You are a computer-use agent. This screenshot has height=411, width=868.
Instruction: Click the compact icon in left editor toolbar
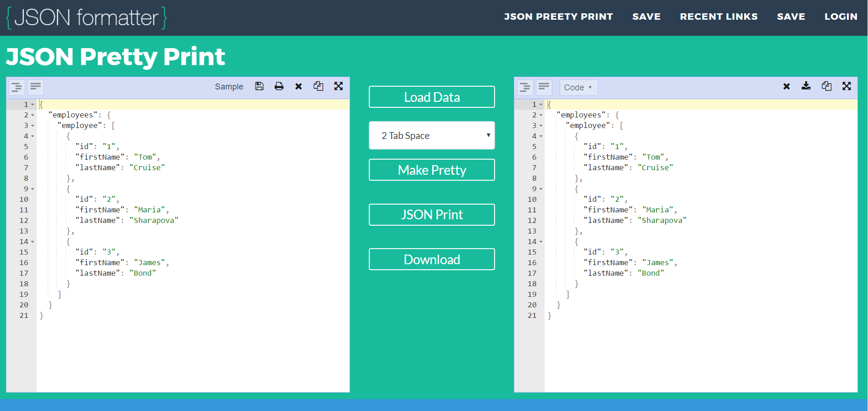click(36, 87)
